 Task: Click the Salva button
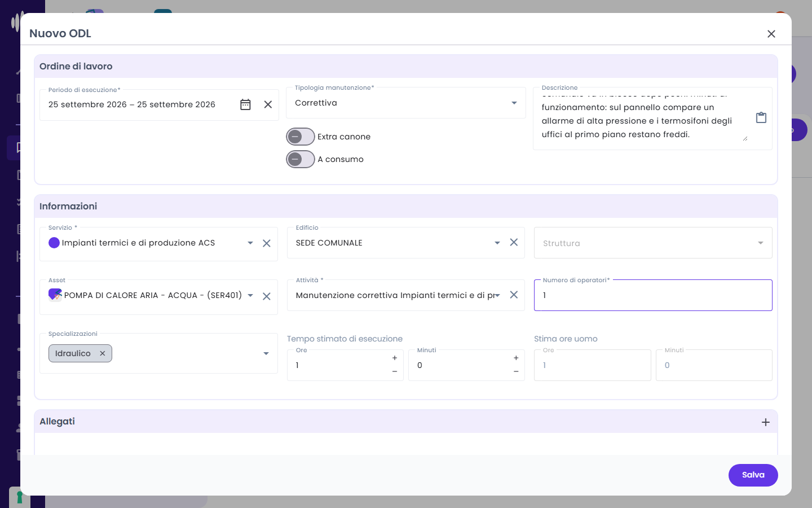point(753,475)
